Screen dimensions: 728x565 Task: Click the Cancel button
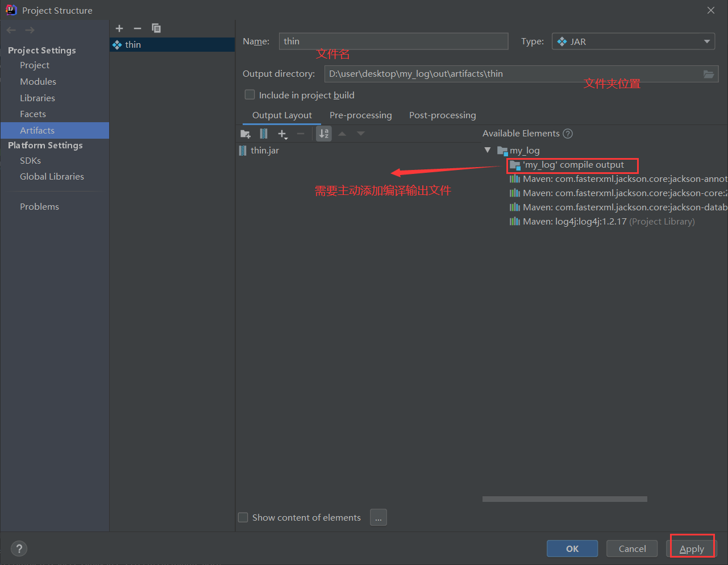click(632, 549)
